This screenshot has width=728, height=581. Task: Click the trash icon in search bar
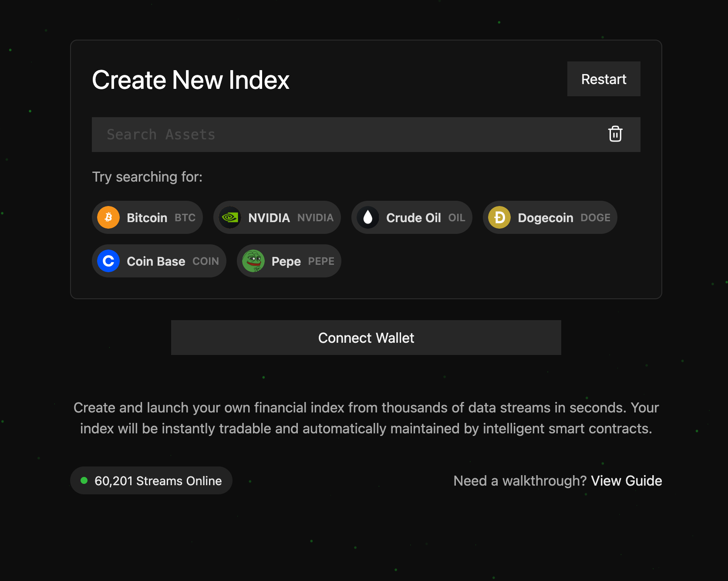(x=615, y=134)
